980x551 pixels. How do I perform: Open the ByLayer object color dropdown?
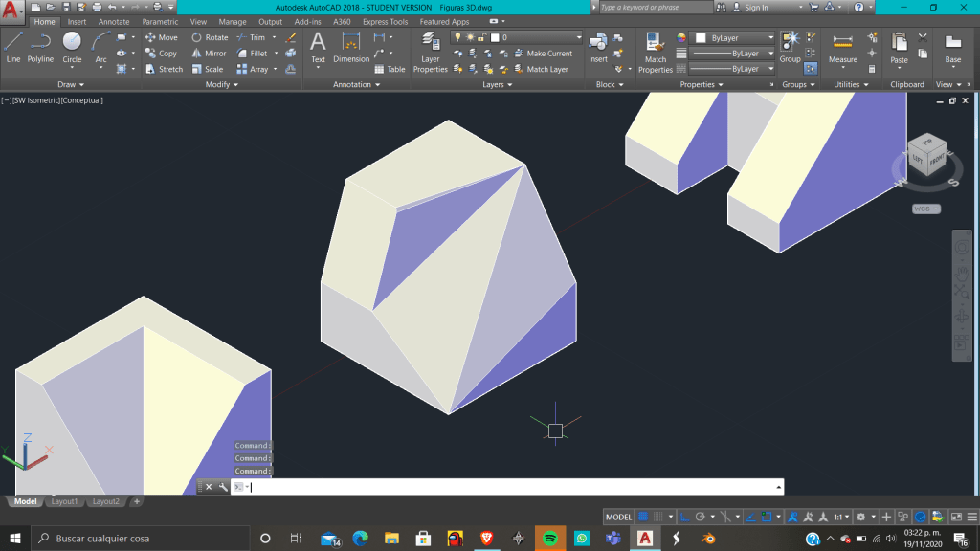tap(734, 38)
